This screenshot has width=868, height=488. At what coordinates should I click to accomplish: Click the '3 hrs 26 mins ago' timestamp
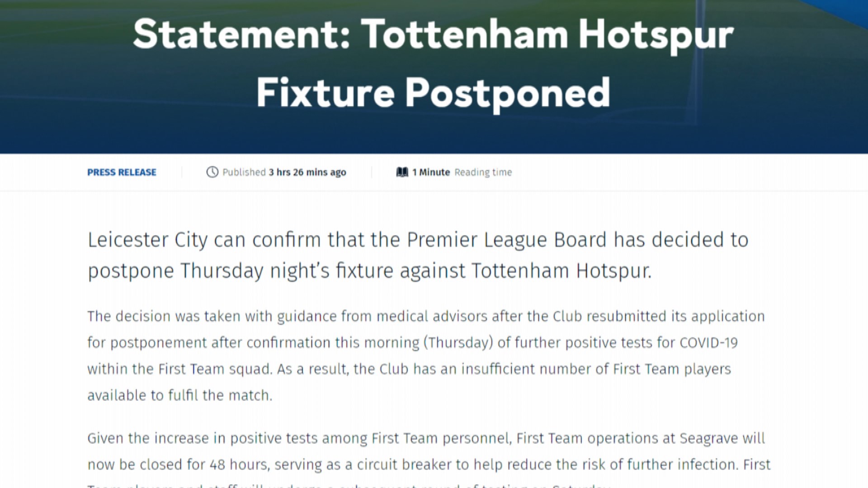pos(307,172)
